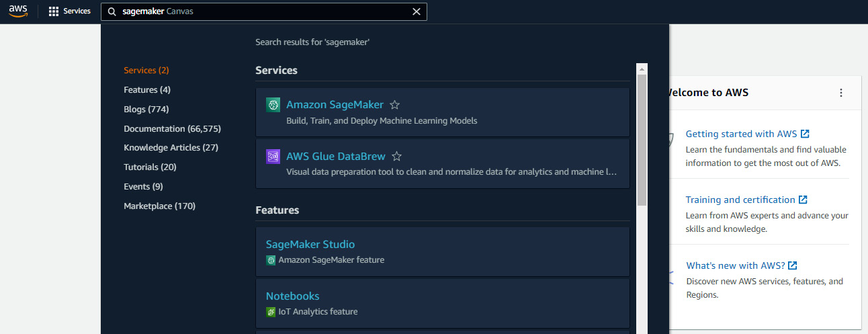Click the AWS logo home icon
Image resolution: width=868 pixels, height=334 pixels.
18,11
